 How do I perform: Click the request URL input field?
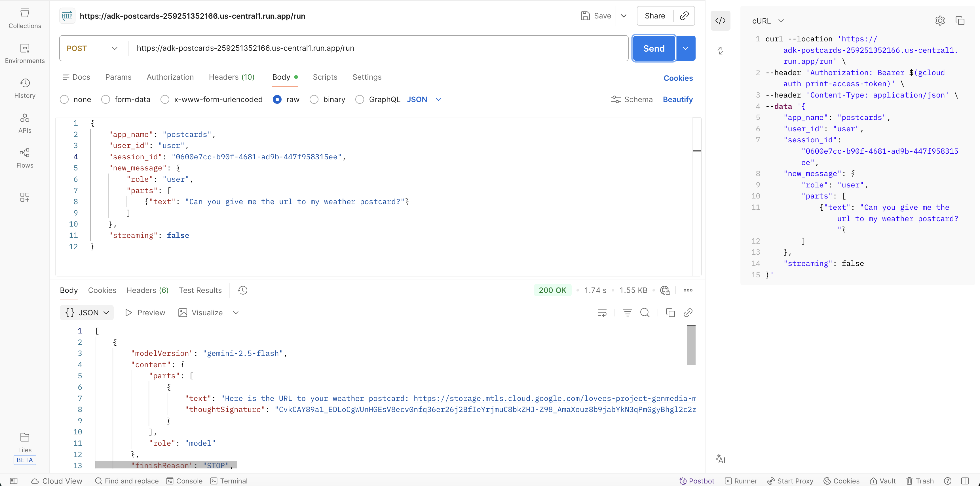342,48
